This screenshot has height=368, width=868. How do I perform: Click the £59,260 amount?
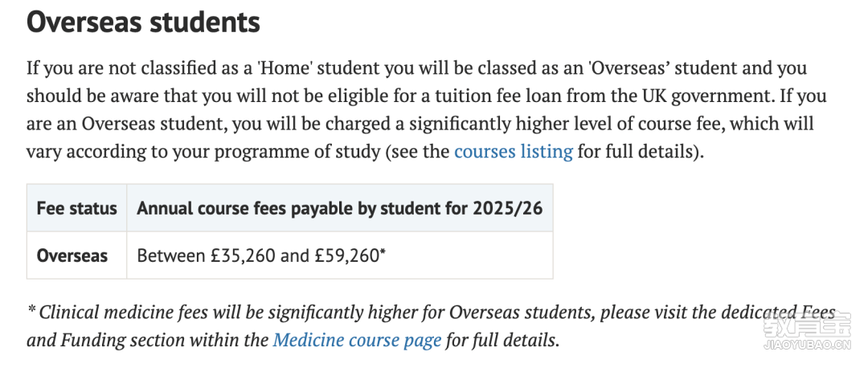[x=346, y=256]
